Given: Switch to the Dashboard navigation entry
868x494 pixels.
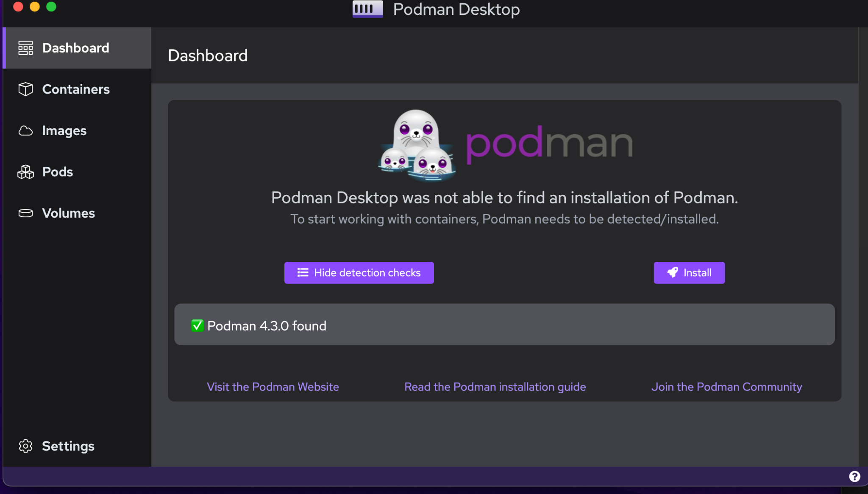Looking at the screenshot, I should [x=75, y=48].
